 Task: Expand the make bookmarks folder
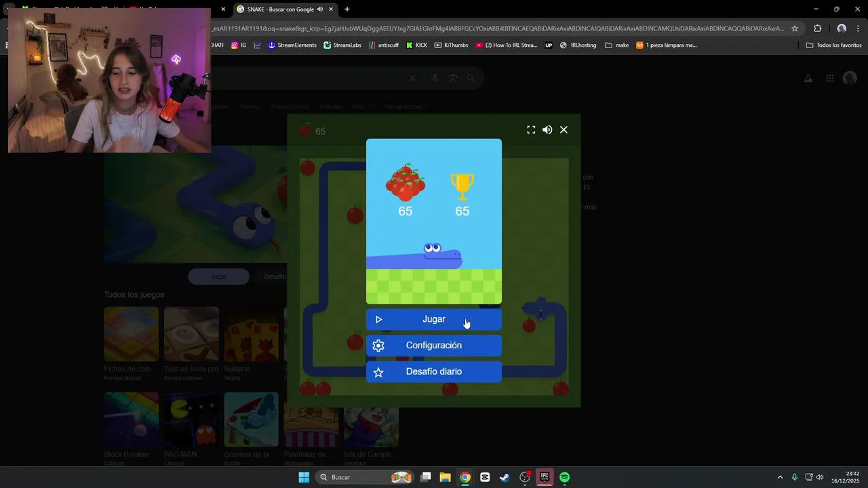(x=617, y=45)
